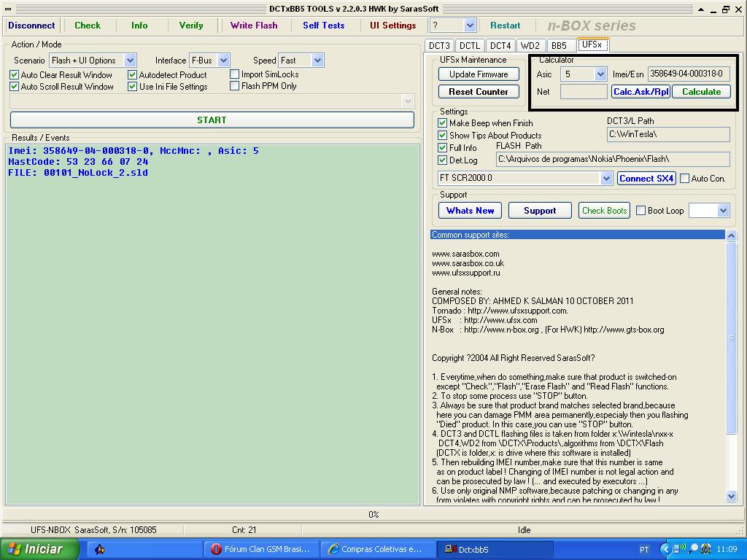Run Self Tests
This screenshot has width=747, height=560.
(323, 26)
